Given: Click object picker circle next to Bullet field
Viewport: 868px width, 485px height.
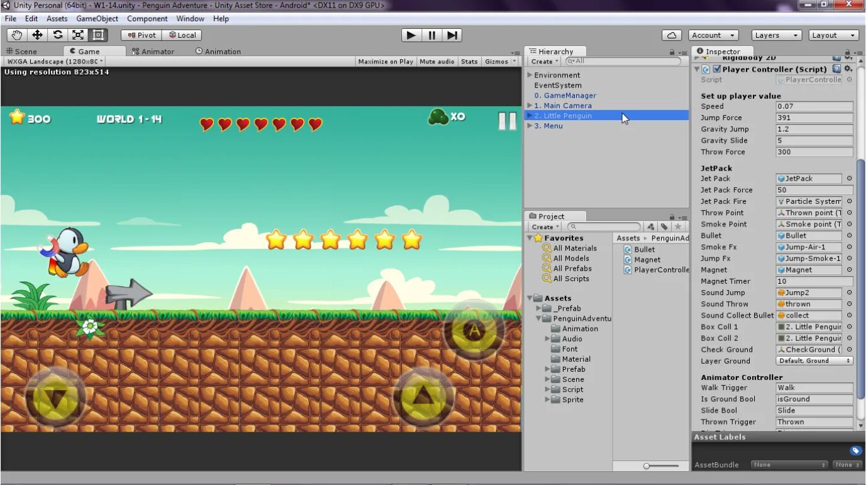Looking at the screenshot, I should click(x=849, y=236).
